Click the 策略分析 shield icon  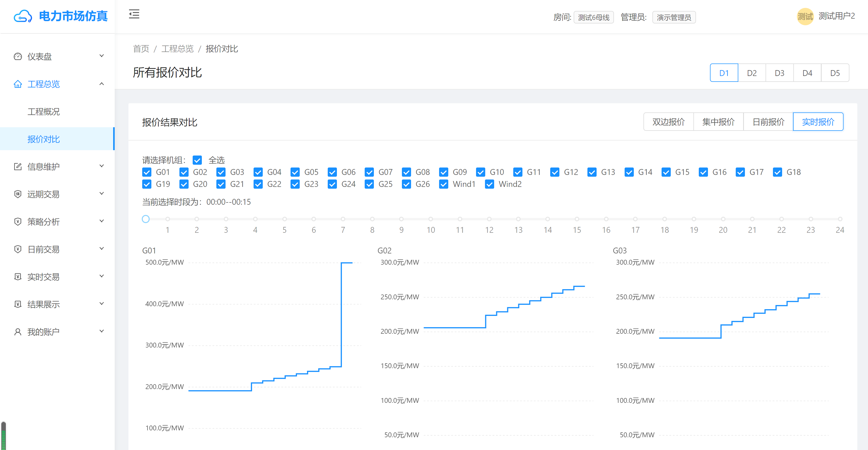click(18, 222)
